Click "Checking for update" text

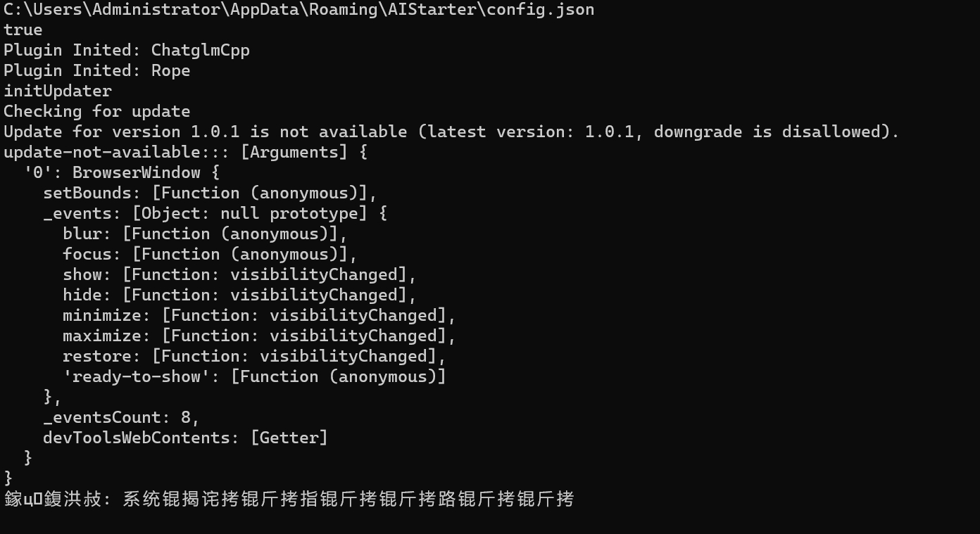pyautogui.click(x=97, y=112)
